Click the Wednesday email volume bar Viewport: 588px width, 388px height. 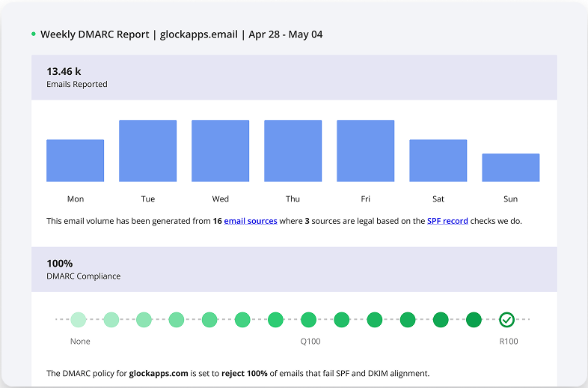[x=220, y=151]
